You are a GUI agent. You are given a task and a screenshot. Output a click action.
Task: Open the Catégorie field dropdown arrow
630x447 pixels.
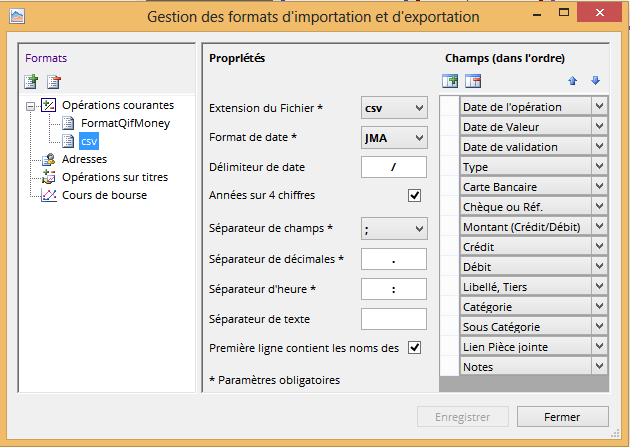pyautogui.click(x=599, y=307)
